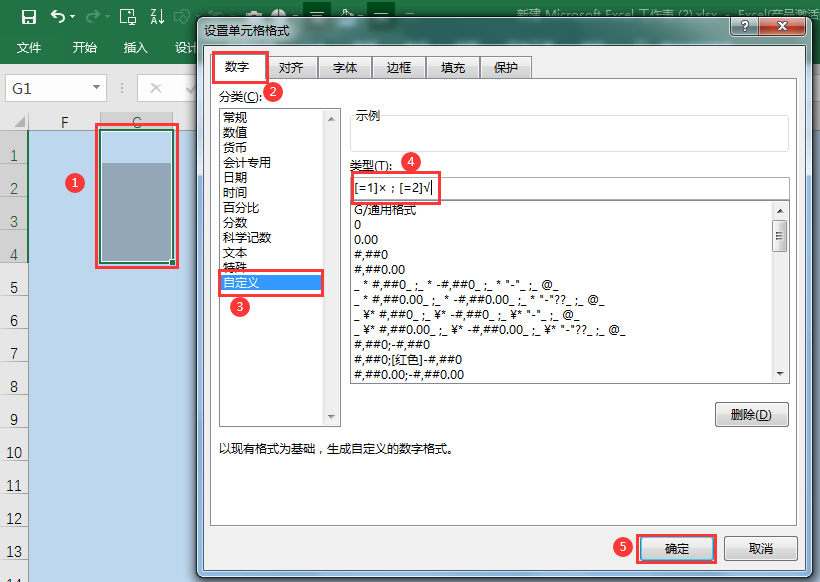Select 货币 category
Image resolution: width=820 pixels, height=582 pixels.
pyautogui.click(x=235, y=147)
